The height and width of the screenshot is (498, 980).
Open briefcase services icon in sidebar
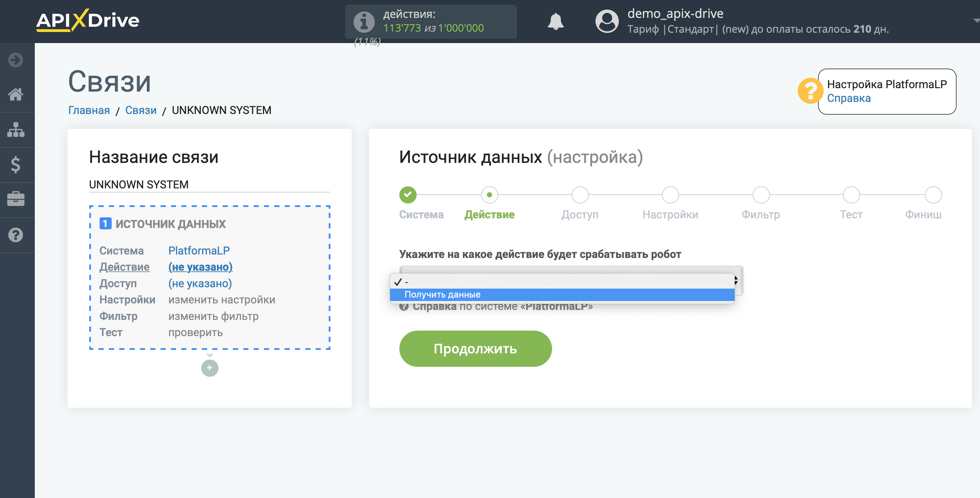click(x=16, y=199)
